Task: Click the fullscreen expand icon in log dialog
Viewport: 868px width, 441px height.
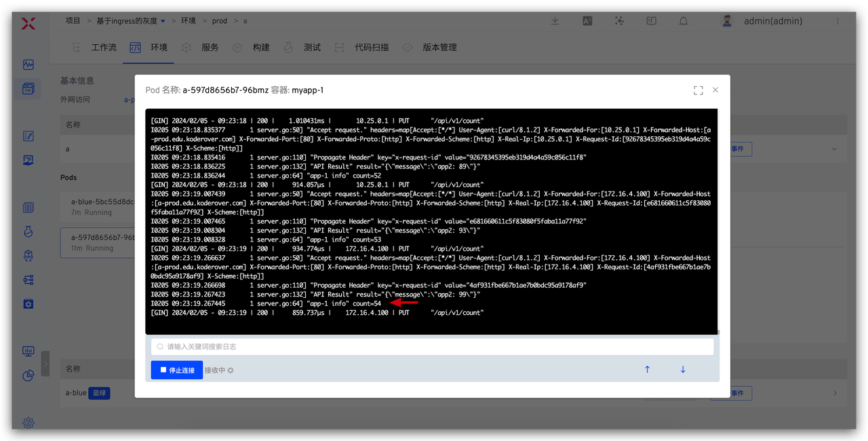Action: click(x=698, y=90)
